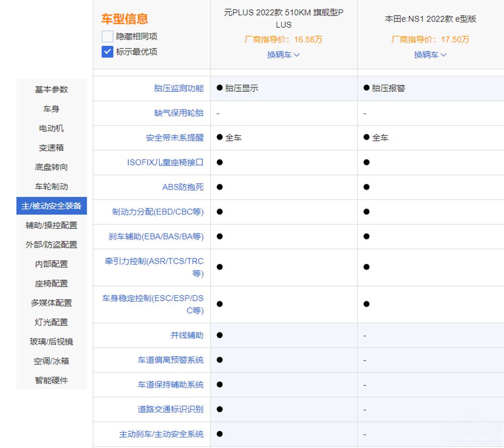
Task: Open 辅助/操控配置 section
Action: 51,225
